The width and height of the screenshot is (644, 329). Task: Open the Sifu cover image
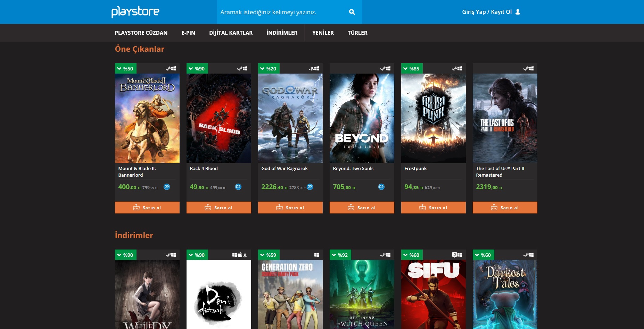pyautogui.click(x=434, y=294)
